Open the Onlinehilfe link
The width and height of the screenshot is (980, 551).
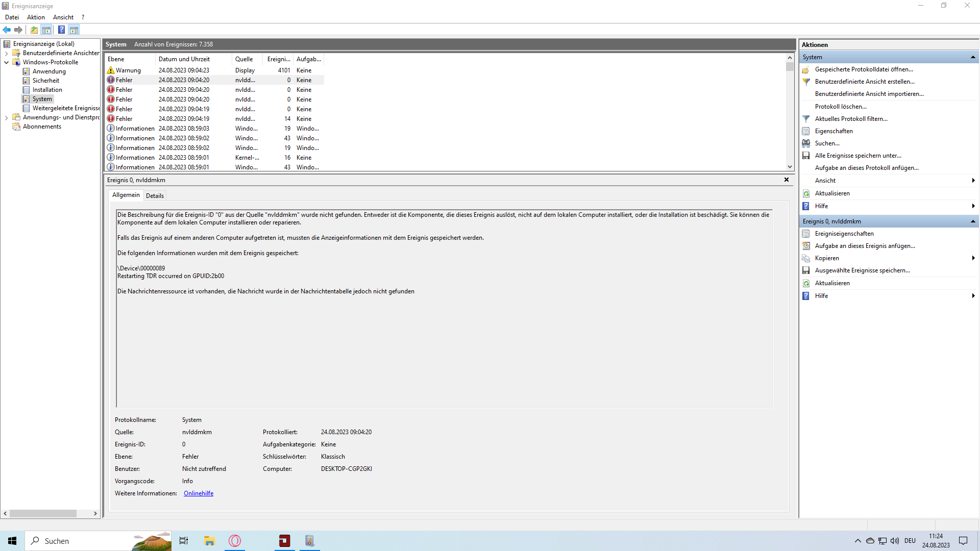pos(199,493)
